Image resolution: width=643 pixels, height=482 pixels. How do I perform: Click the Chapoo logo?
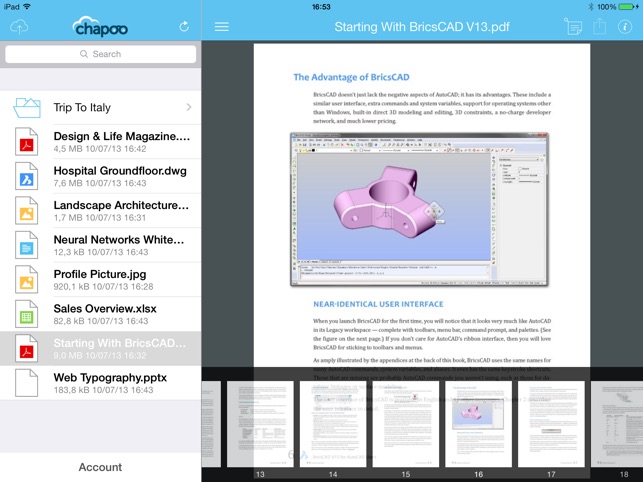(100, 27)
